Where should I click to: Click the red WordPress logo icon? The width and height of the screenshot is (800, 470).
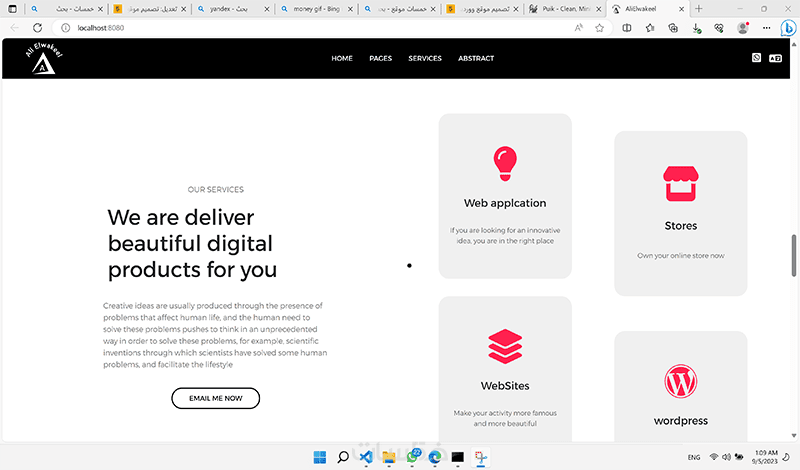pos(681,381)
